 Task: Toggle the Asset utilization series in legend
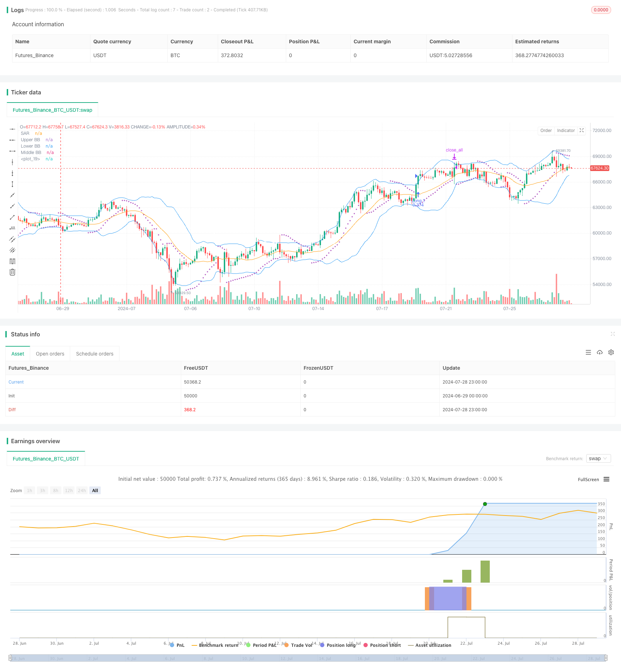pyautogui.click(x=429, y=645)
